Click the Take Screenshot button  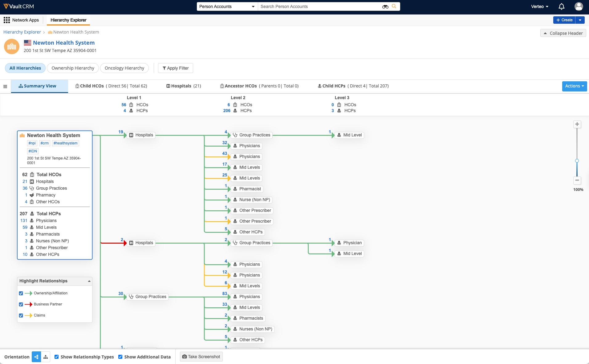[x=201, y=357]
